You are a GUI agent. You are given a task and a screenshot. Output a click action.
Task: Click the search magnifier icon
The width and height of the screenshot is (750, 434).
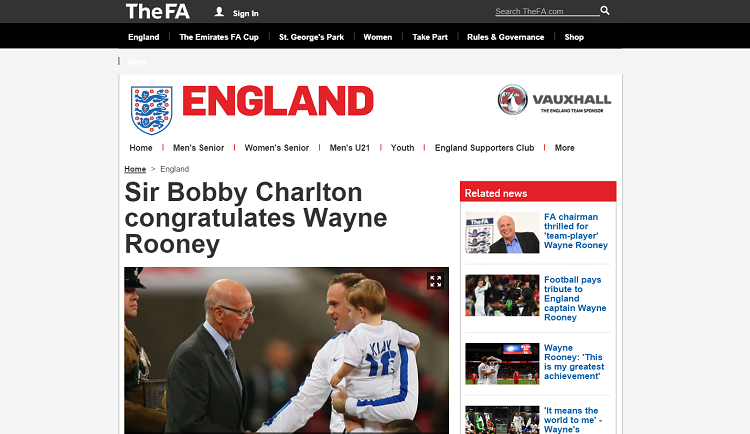(605, 10)
